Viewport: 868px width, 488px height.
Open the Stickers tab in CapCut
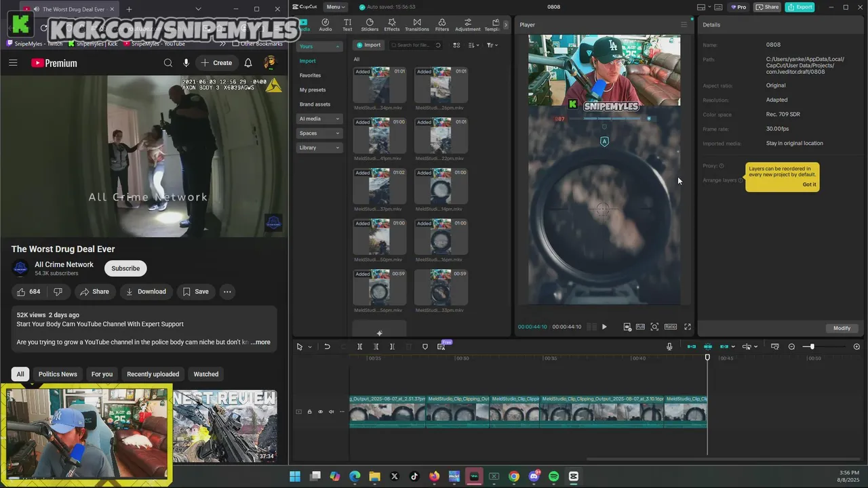click(370, 25)
